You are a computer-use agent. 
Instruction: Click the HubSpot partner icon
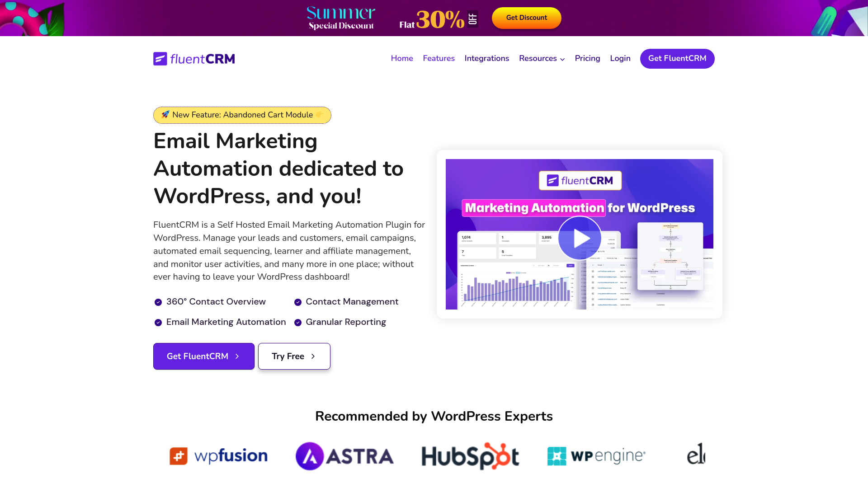471,456
